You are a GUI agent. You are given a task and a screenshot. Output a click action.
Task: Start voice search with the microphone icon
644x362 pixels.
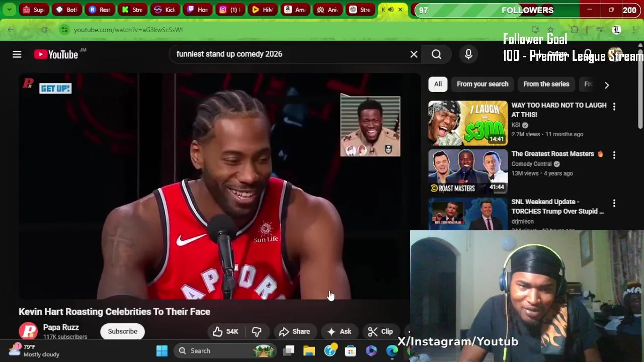click(468, 54)
